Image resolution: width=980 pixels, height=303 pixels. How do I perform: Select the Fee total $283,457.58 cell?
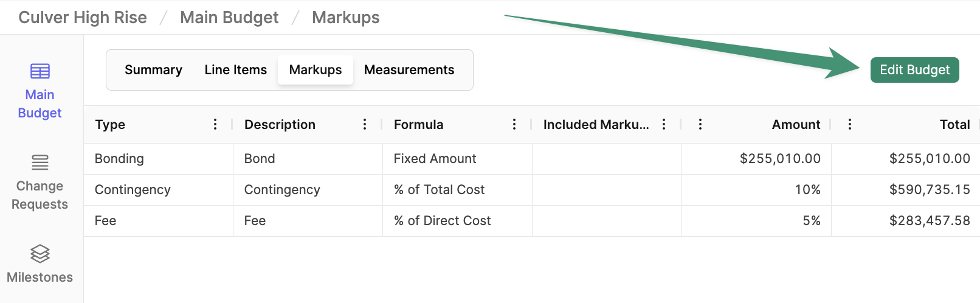point(905,221)
